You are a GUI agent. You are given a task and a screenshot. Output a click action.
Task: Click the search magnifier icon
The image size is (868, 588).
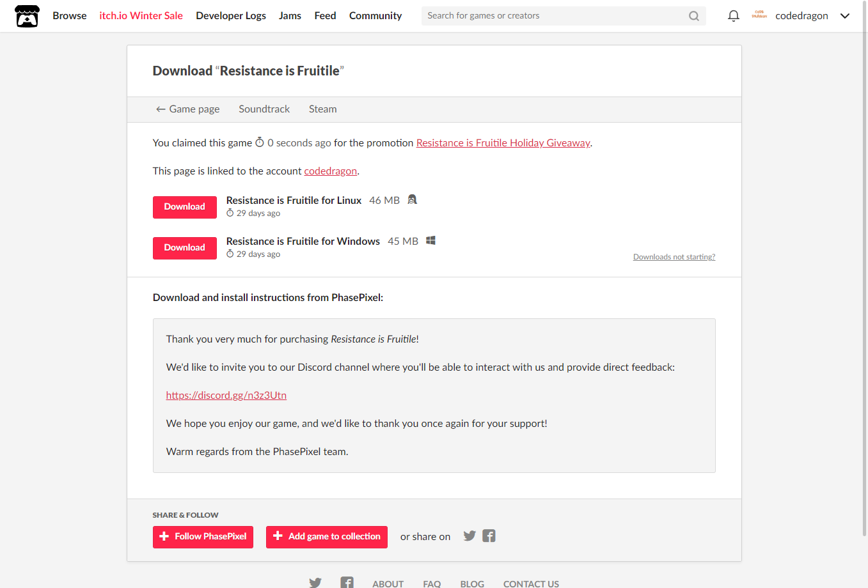coord(694,16)
